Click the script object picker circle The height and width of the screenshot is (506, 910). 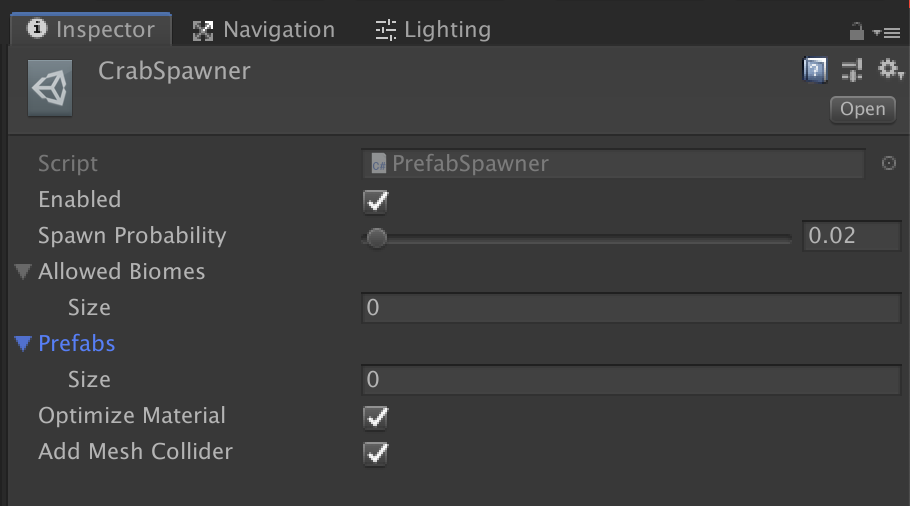888,163
